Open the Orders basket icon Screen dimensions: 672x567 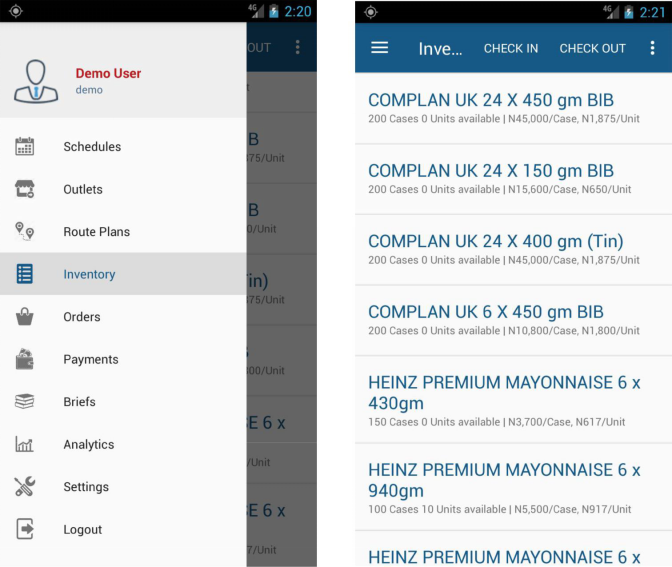pyautogui.click(x=24, y=317)
